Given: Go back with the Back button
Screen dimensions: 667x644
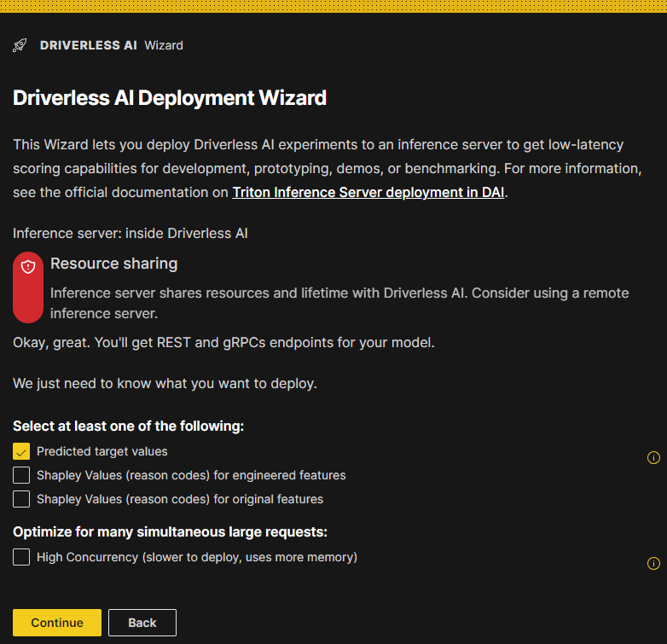Looking at the screenshot, I should pos(142,623).
